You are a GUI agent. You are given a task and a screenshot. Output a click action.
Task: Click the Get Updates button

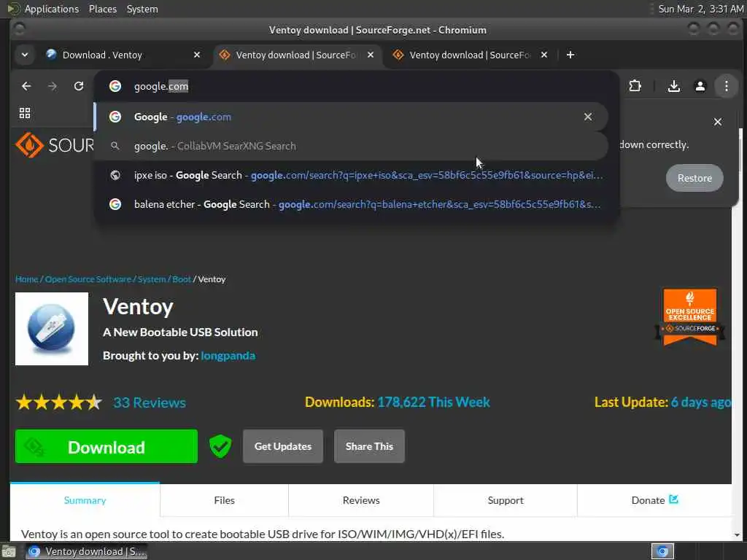283,446
